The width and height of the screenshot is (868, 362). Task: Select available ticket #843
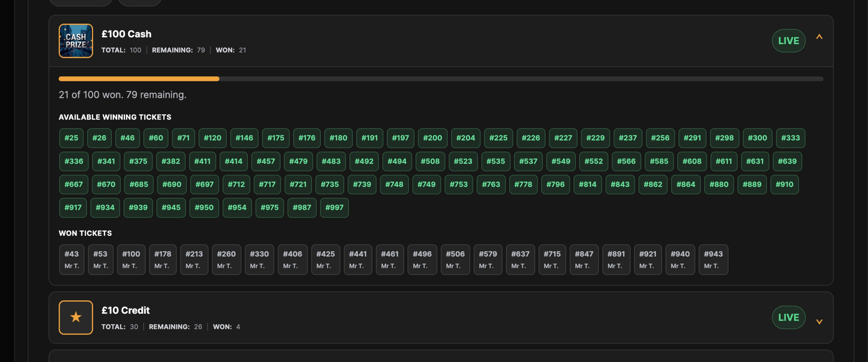coord(620,184)
